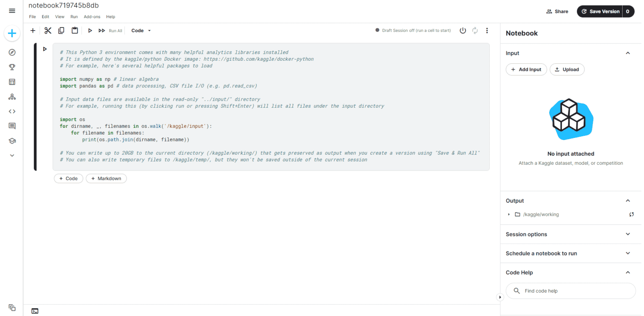Viewport: 644px width, 316px height.
Task: Open the Learn section
Action: pos(12,140)
